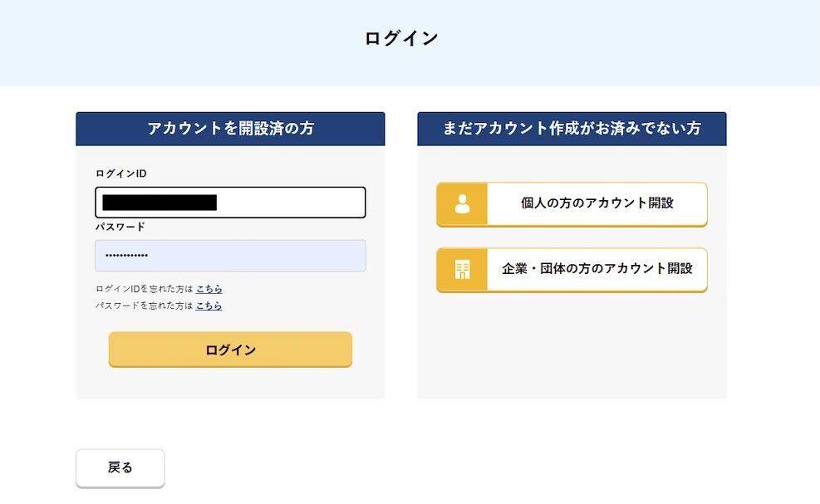
Task: Click こちら link for forgotten password
Action: 209,306
